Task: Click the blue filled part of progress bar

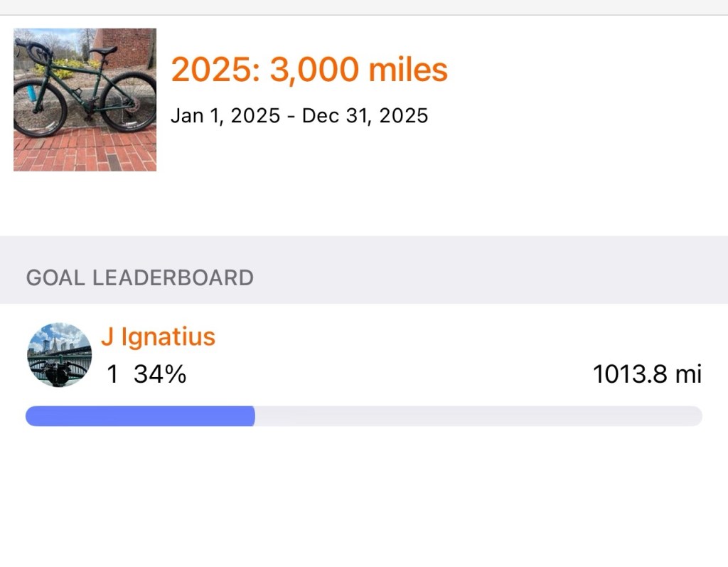Action: pos(140,416)
